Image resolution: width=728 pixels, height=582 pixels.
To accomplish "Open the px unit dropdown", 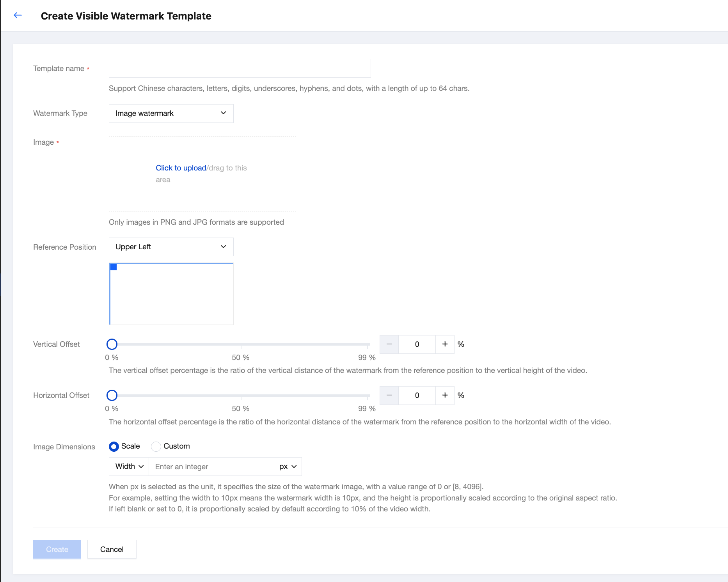I will 288,467.
